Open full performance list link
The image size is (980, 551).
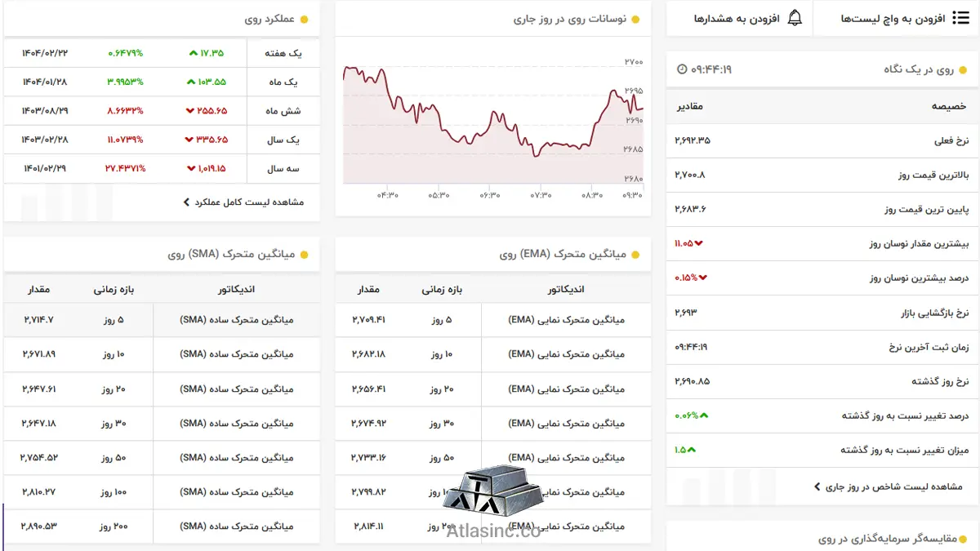pos(243,202)
